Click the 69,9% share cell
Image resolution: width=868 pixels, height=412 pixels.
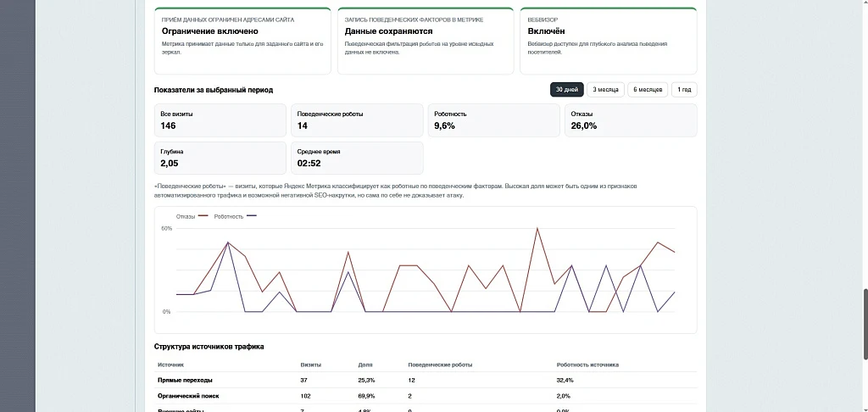[366, 396]
